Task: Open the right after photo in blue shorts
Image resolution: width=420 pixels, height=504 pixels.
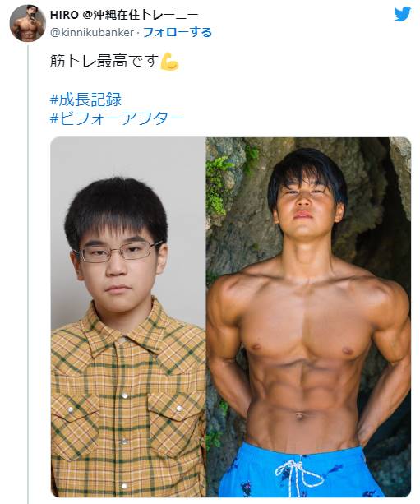Action: (x=308, y=317)
